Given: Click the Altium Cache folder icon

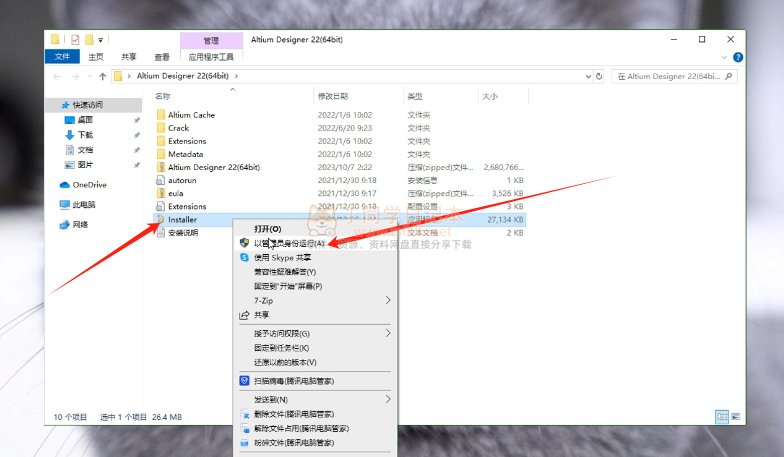Looking at the screenshot, I should pyautogui.click(x=160, y=114).
